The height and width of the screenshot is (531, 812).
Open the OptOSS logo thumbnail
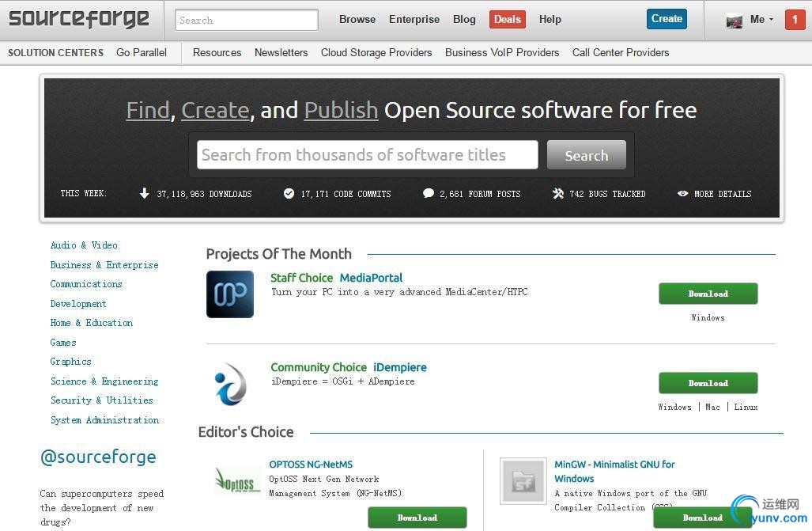tap(237, 481)
